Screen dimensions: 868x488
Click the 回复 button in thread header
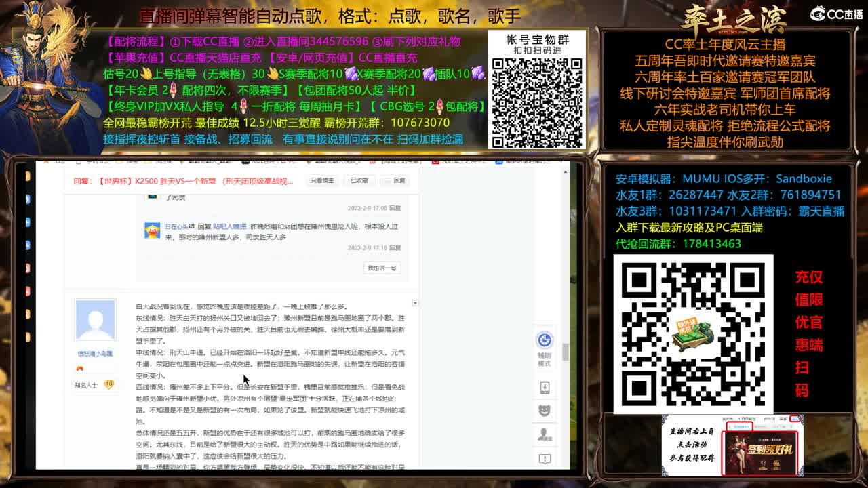(395, 181)
